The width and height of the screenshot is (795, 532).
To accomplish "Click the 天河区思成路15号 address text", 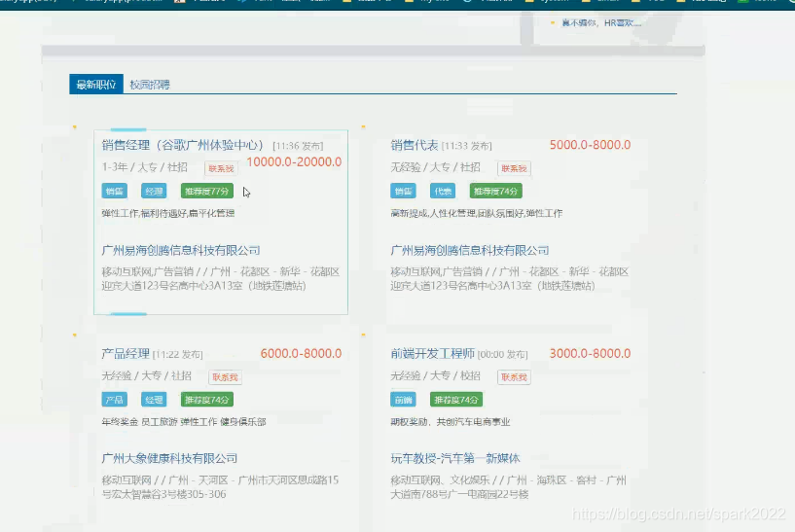I will 220,487.
